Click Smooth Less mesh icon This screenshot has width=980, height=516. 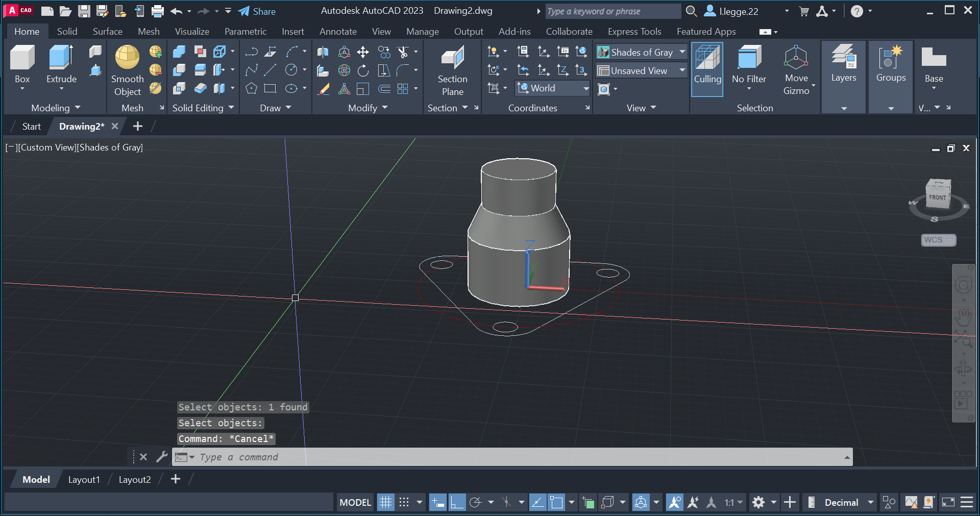156,70
